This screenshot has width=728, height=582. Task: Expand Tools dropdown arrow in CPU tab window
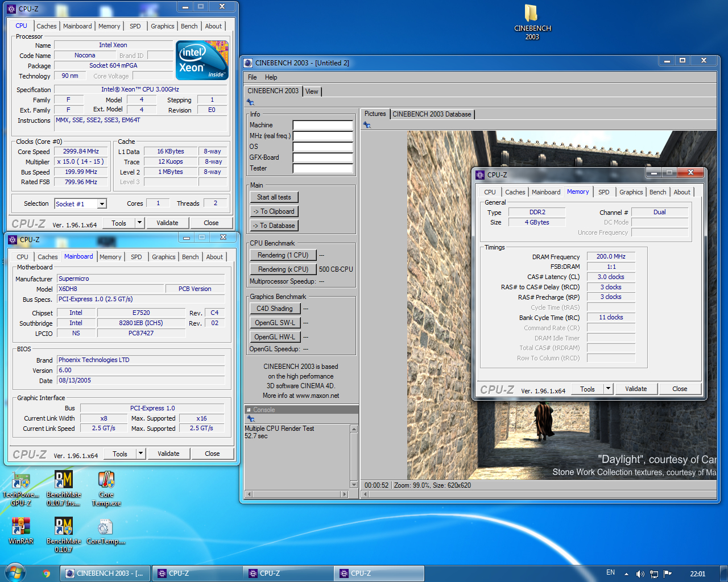pyautogui.click(x=140, y=223)
